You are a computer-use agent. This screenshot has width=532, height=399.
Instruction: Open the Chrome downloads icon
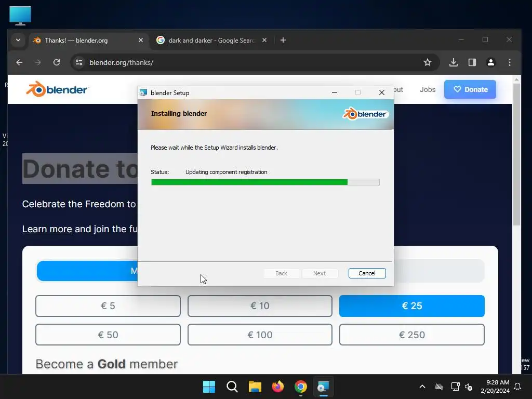(x=454, y=62)
